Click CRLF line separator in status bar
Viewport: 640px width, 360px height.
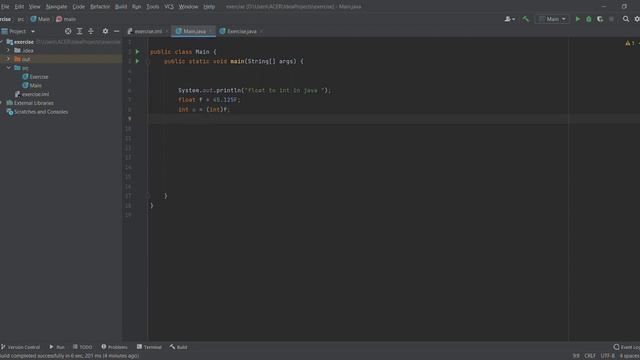(590, 356)
